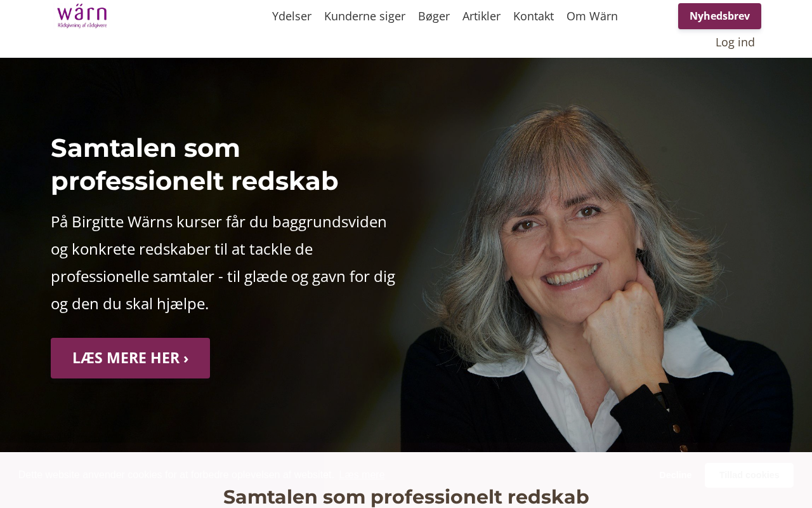The image size is (812, 508).
Task: Open the Bøger navigation link
Action: pos(434,16)
